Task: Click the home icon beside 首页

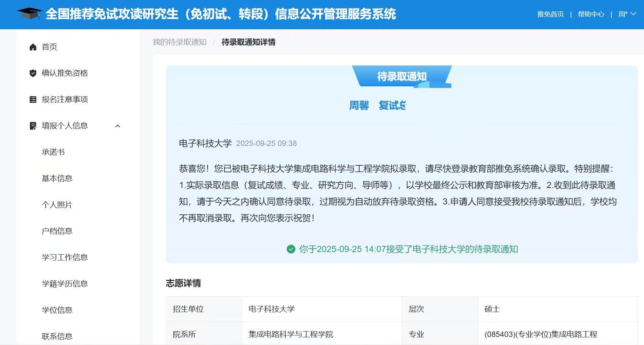Action: (33, 47)
